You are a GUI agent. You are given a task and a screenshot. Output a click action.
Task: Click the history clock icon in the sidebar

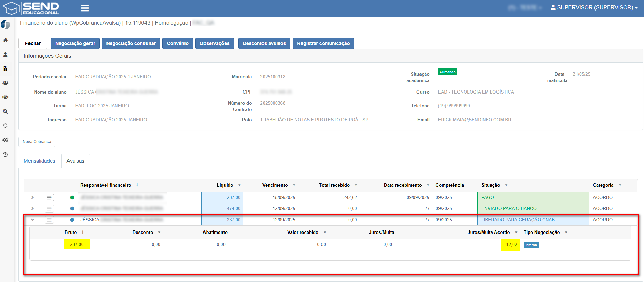coord(5,155)
